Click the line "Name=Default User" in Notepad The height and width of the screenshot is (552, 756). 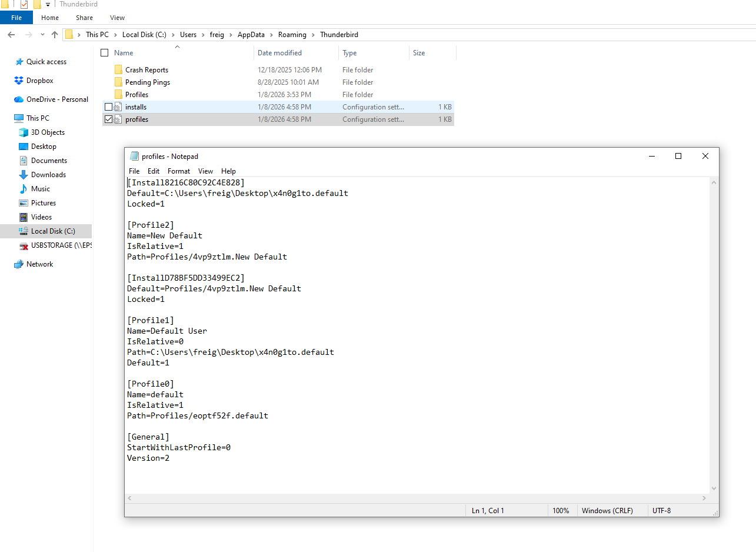[167, 331]
